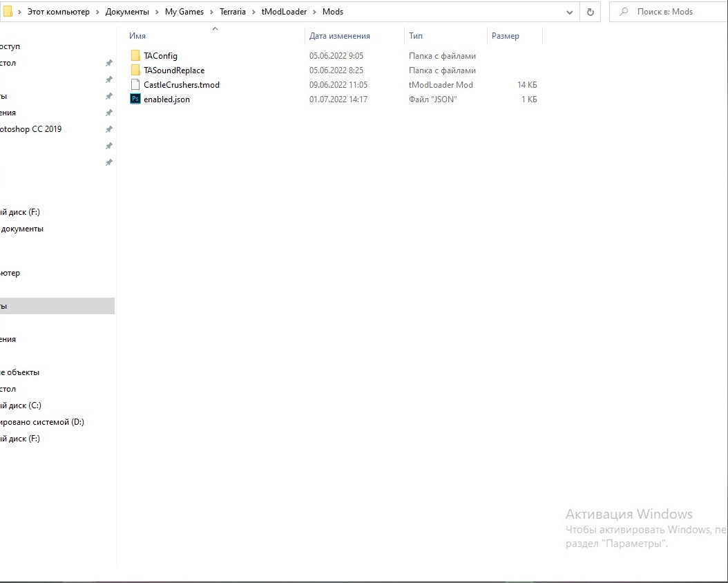Click the blank file icon of CastleCrushers.tmod
The height and width of the screenshot is (583, 728).
(135, 84)
